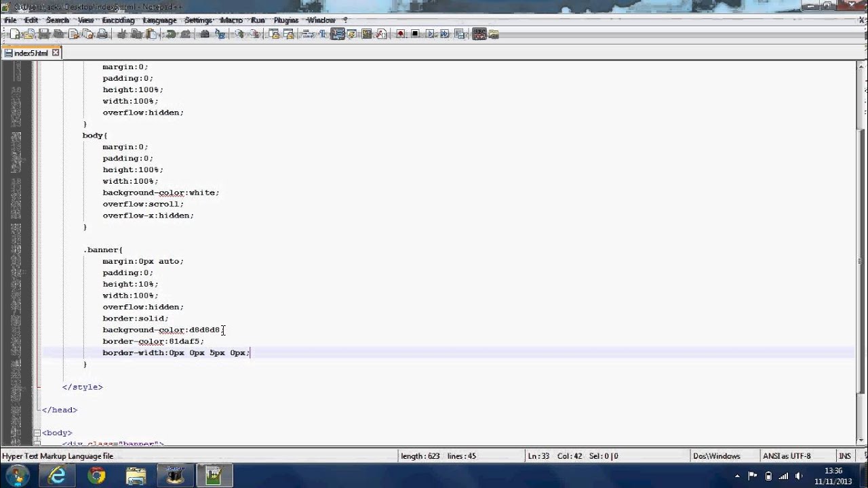Create a new document with New icon
The height and width of the screenshot is (488, 868).
click(15, 34)
